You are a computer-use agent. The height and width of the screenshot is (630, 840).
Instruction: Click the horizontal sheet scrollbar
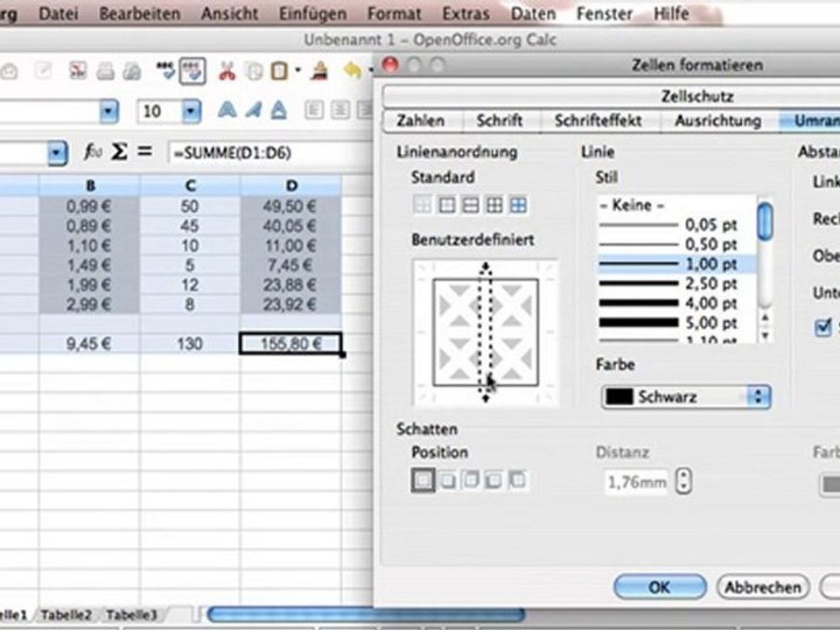366,614
